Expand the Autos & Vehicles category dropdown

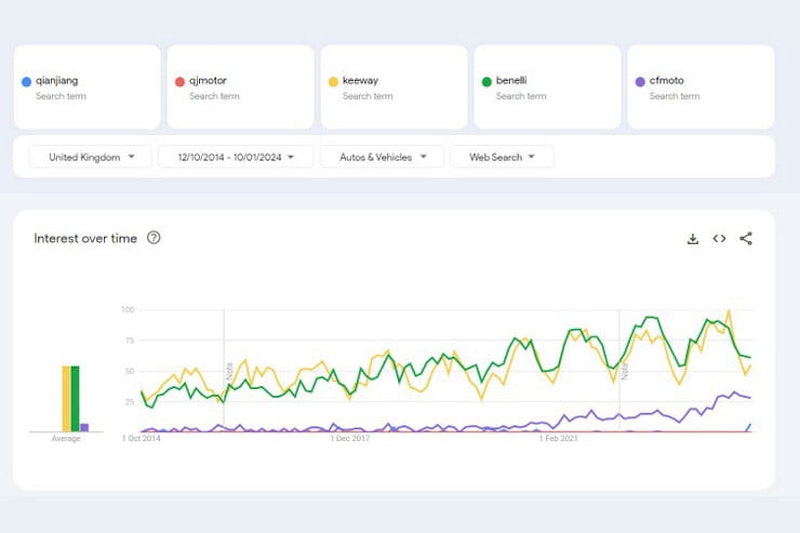click(x=382, y=157)
